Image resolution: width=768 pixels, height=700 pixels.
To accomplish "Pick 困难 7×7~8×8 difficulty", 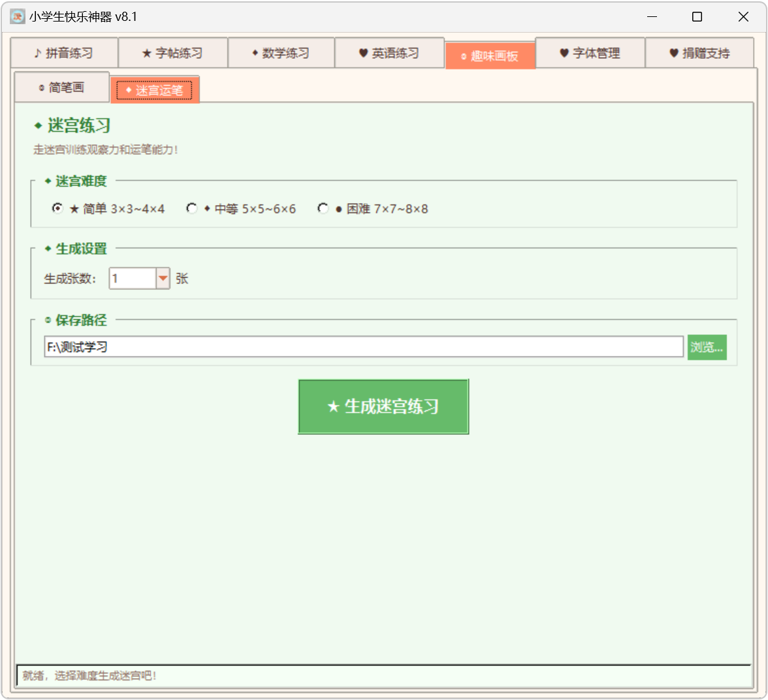I will coord(373,209).
